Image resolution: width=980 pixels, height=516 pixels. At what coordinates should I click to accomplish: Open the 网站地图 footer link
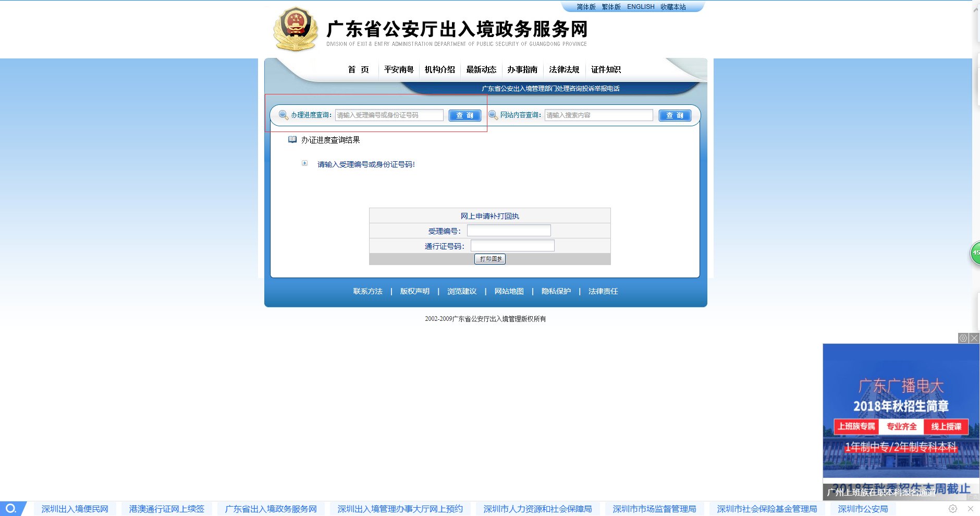pyautogui.click(x=510, y=291)
